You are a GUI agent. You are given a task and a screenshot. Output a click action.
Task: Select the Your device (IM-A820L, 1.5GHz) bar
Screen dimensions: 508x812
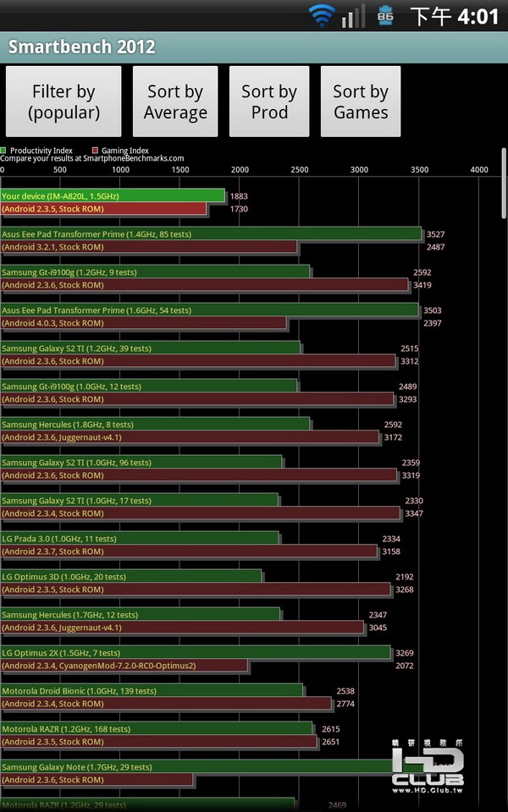click(113, 195)
